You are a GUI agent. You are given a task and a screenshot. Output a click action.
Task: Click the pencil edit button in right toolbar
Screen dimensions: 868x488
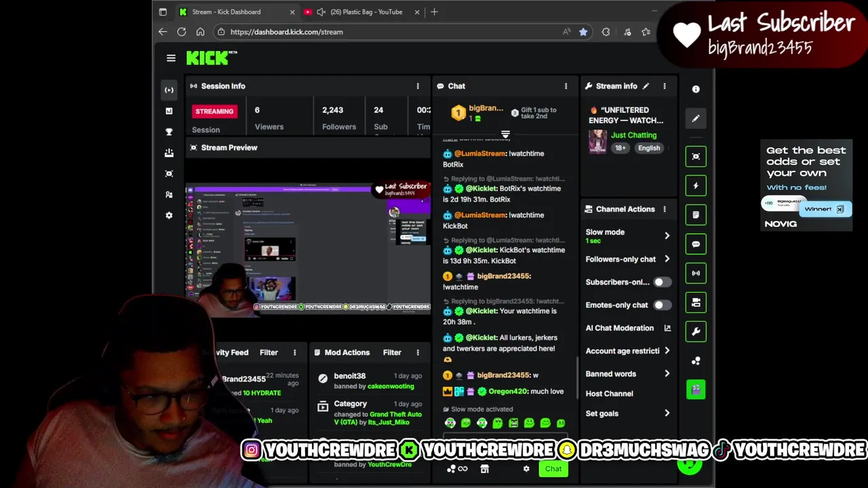click(x=696, y=119)
